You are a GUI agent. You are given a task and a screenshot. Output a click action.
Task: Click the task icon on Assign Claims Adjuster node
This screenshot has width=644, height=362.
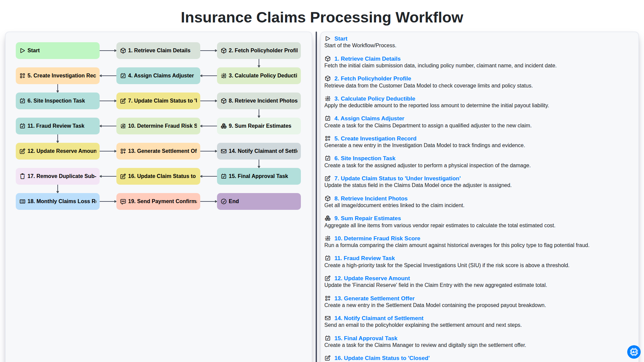(123, 76)
